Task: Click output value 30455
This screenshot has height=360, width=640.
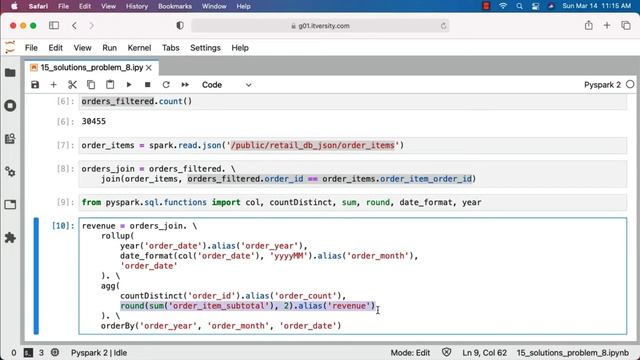Action: [93, 121]
